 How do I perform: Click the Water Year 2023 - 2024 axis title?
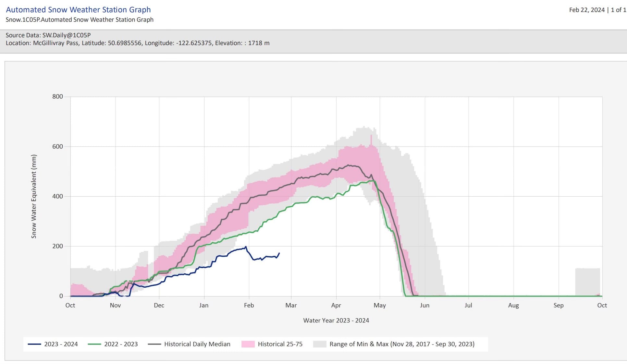click(336, 321)
